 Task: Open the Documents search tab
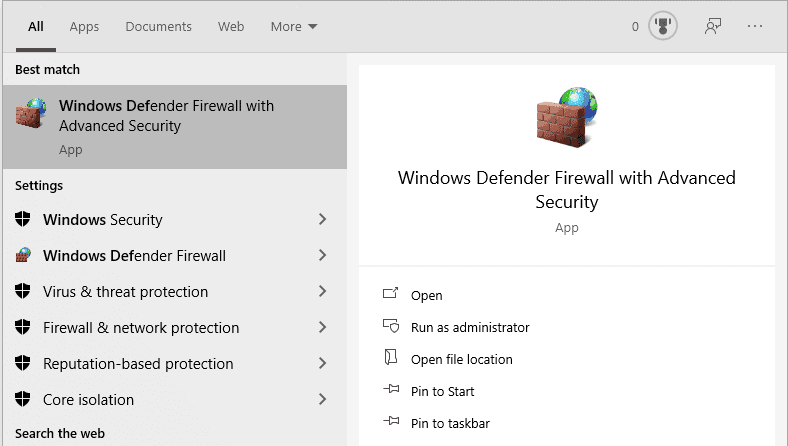tap(158, 27)
